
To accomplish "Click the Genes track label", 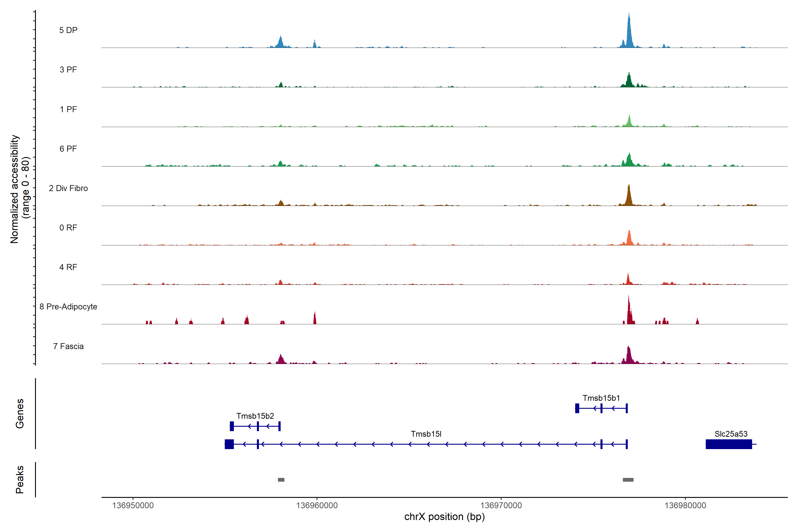I will point(20,414).
